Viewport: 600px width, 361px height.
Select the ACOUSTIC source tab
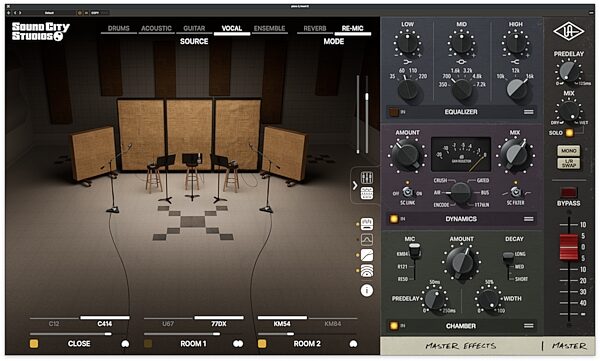(156, 28)
